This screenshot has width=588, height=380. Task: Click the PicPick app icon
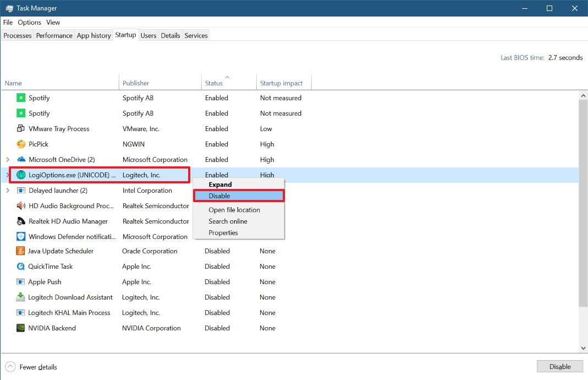tap(21, 144)
